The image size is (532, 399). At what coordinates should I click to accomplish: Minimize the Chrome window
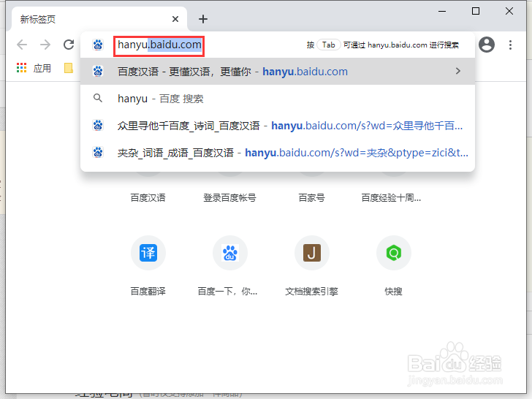pyautogui.click(x=442, y=11)
